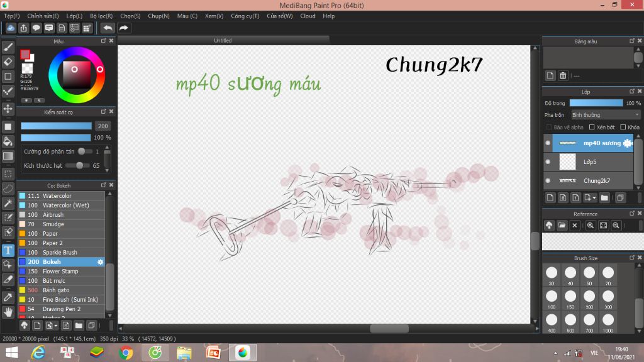The image size is (644, 362).
Task: Open add-layer dropdown arrow in Lớp panel
Action: coord(594,198)
